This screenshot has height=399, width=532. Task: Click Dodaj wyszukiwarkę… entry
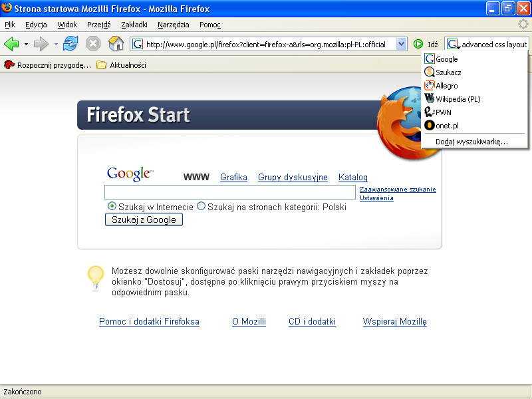click(x=474, y=142)
